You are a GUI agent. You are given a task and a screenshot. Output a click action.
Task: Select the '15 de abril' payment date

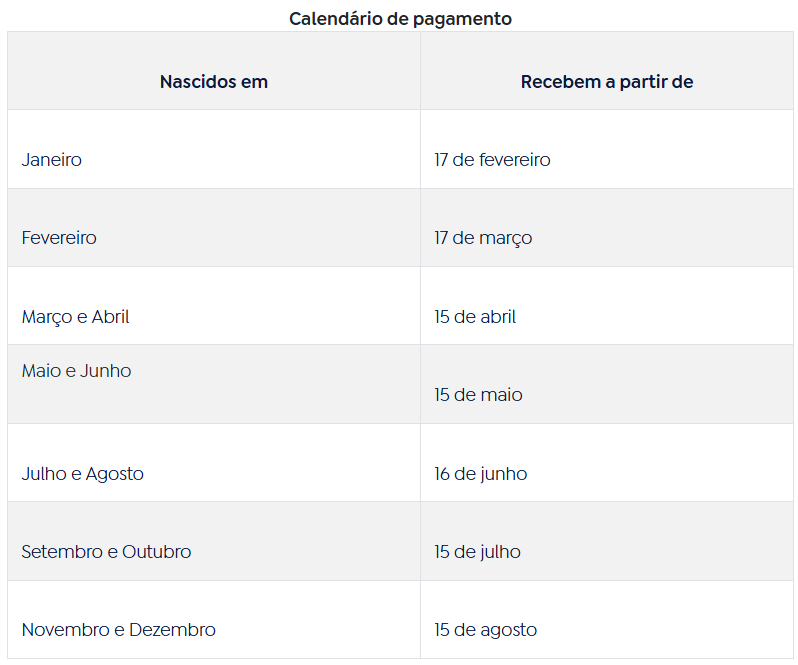click(475, 317)
